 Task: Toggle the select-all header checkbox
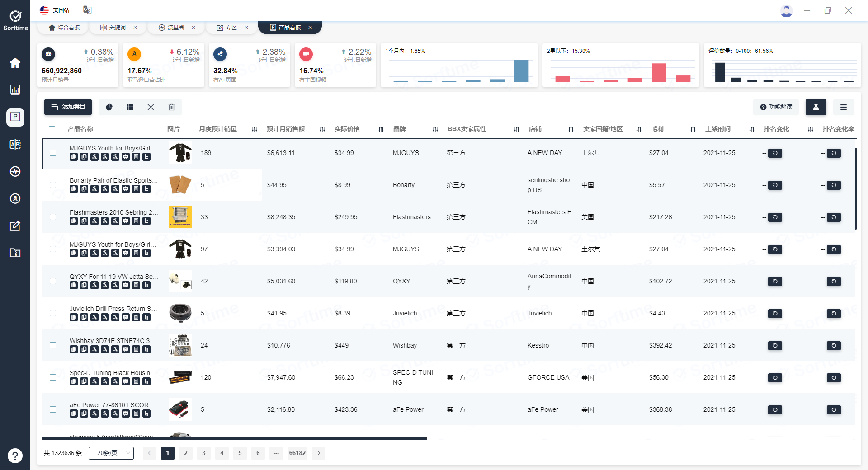tap(52, 129)
